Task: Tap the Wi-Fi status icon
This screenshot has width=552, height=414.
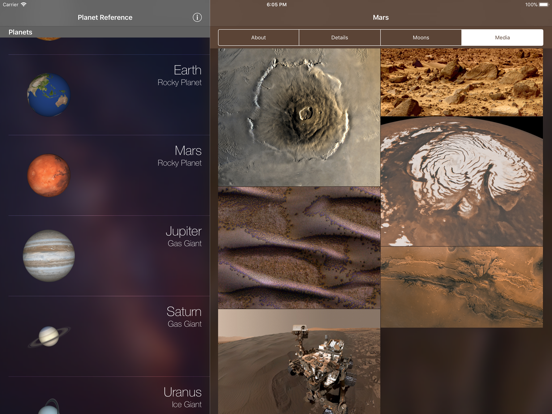Action: coord(24,5)
